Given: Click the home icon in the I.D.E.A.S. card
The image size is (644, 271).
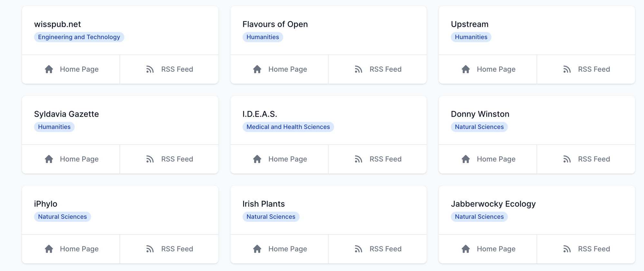Looking at the screenshot, I should pos(257,159).
